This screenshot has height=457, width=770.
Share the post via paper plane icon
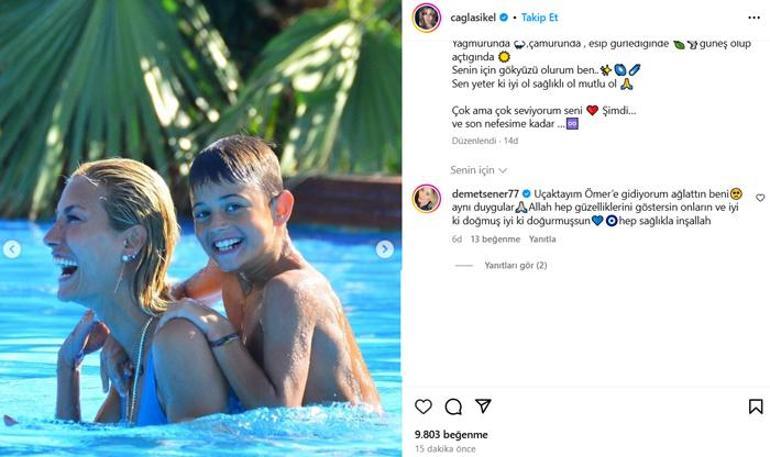[483, 406]
